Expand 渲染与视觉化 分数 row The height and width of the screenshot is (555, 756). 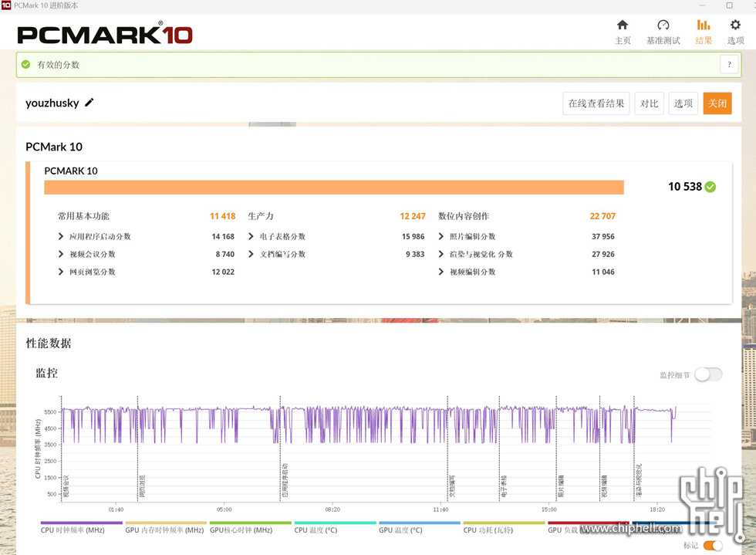440,254
